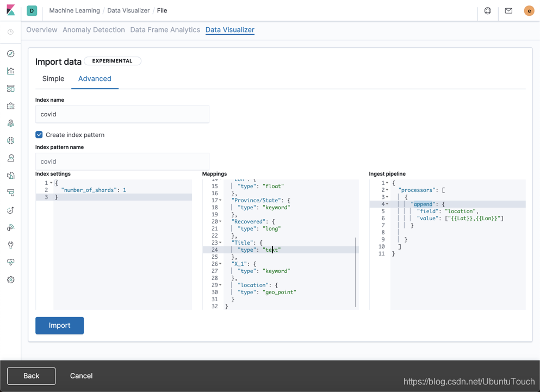Switch to the Simple import tab
Viewport: 540px width, 392px height.
(x=53, y=78)
